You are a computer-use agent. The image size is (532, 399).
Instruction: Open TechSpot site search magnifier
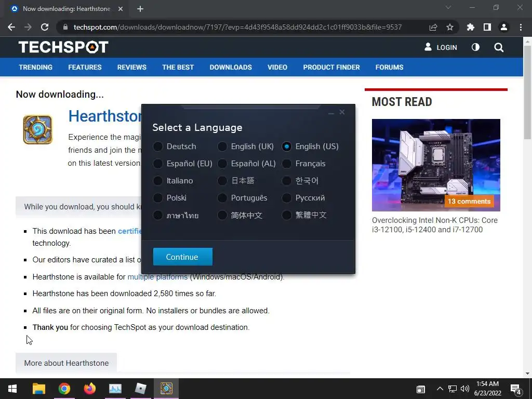(x=499, y=47)
